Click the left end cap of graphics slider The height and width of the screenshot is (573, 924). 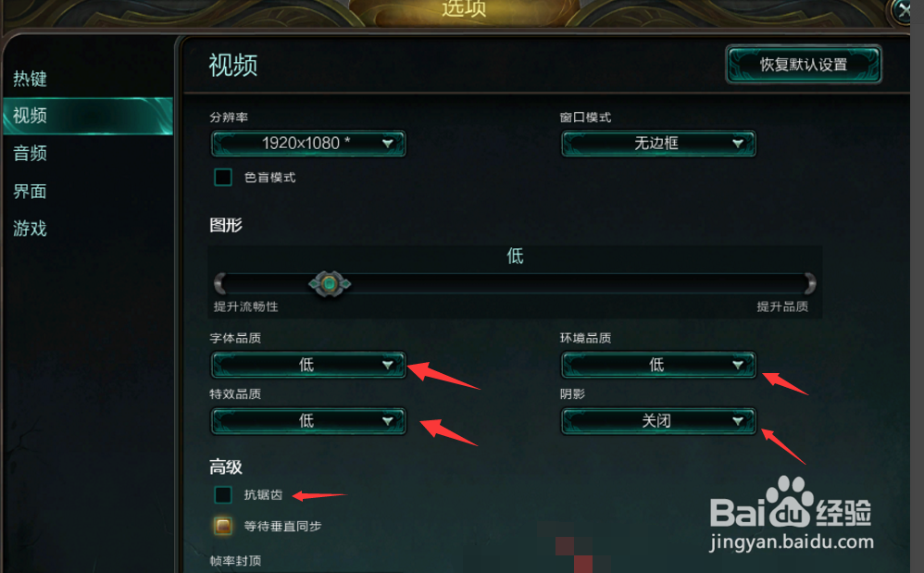pyautogui.click(x=219, y=283)
